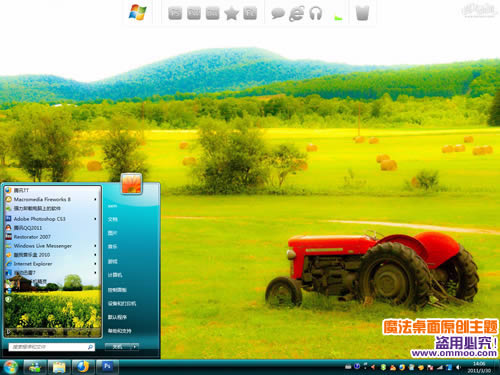The height and width of the screenshot is (375, 500).
Task: Click the chat bubble icon in the dock
Action: [278, 14]
